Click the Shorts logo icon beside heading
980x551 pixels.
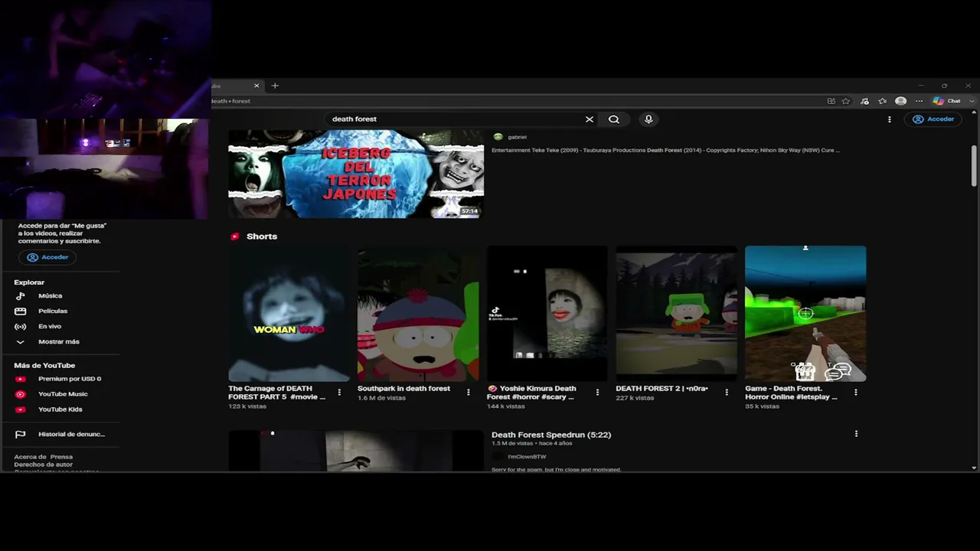point(235,236)
